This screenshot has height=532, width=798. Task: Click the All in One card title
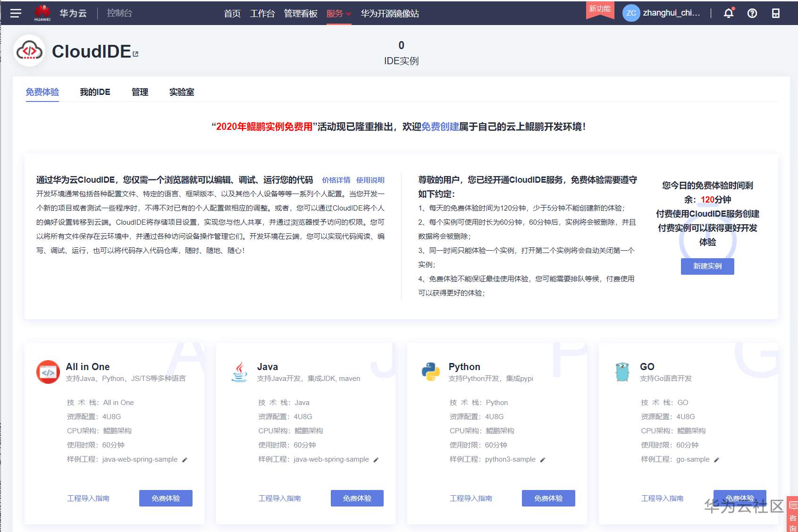(88, 367)
